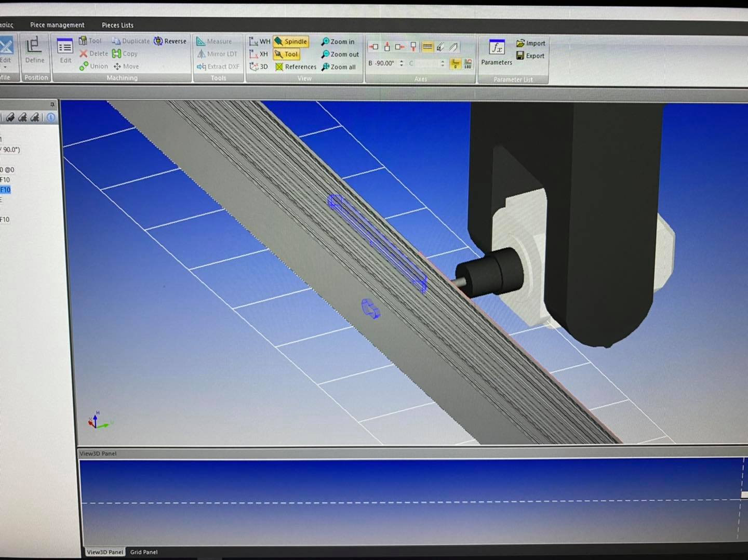Open the Piece management menu
748x560 pixels.
tap(57, 25)
